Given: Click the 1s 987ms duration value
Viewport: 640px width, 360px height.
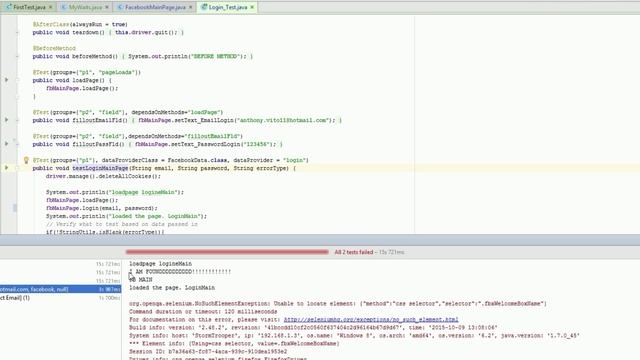Looking at the screenshot, I should pyautogui.click(x=109, y=289).
